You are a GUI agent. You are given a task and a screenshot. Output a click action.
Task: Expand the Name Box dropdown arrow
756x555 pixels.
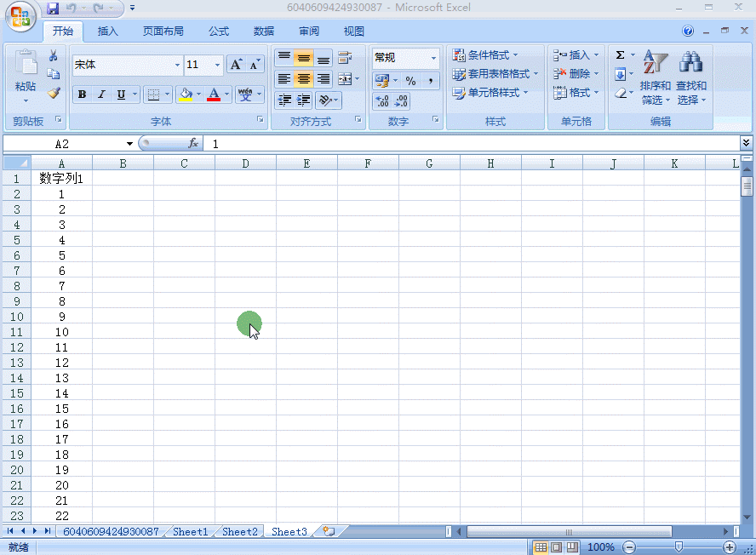129,144
